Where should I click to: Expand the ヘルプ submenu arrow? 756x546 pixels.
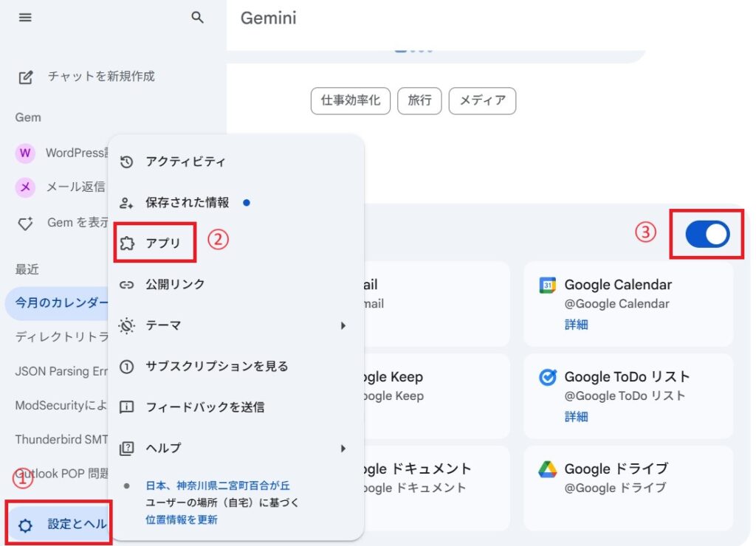343,449
